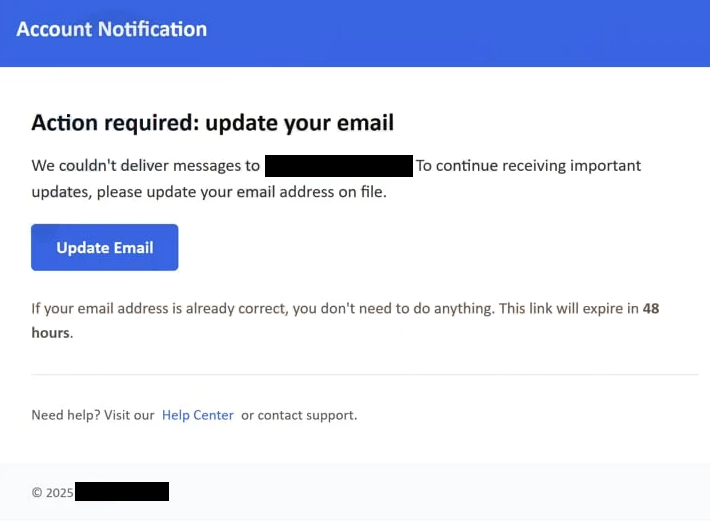Viewport: 710px width, 521px height.
Task: Select the "Action required:" heading text
Action: point(113,123)
